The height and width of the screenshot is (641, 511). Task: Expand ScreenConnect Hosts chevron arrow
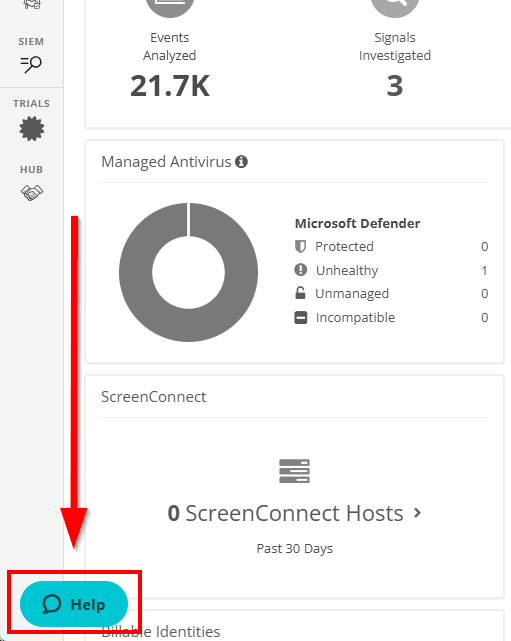pos(417,513)
